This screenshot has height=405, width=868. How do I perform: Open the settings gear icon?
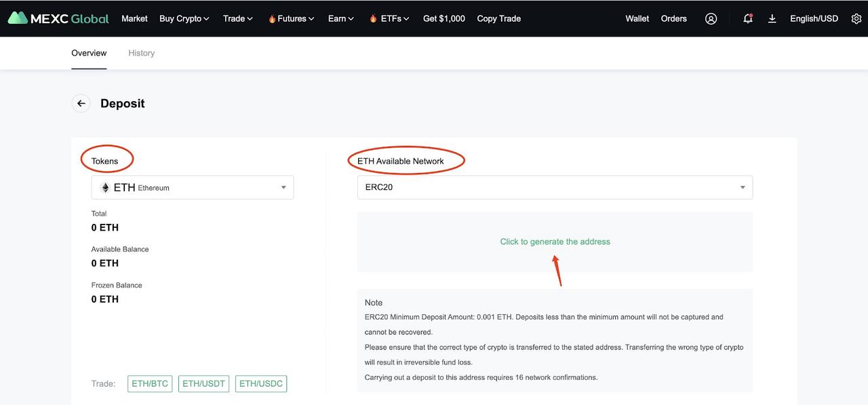click(856, 18)
